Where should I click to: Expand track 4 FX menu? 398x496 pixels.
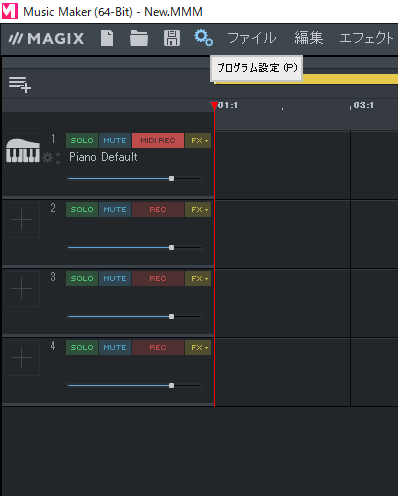click(x=198, y=347)
